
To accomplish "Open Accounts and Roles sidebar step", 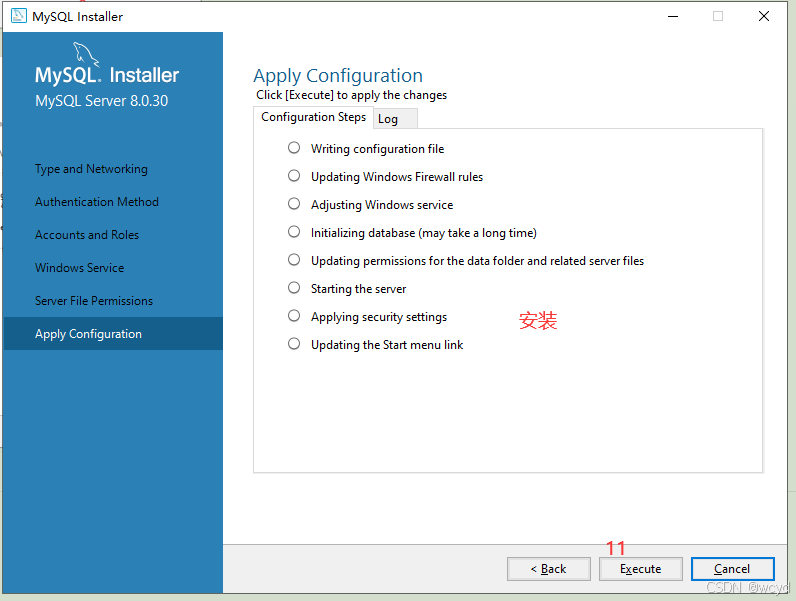I will tap(87, 235).
